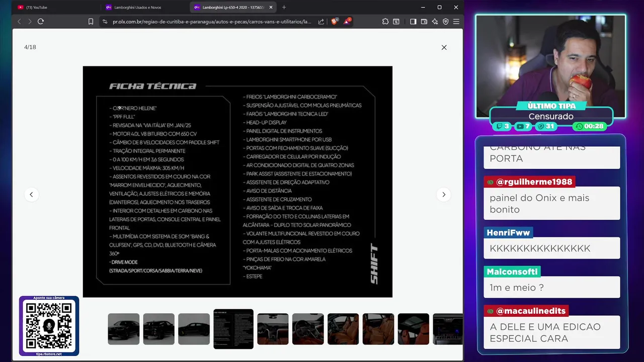The height and width of the screenshot is (362, 644).
Task: Open the Brave Wallet icon
Action: (424, 22)
